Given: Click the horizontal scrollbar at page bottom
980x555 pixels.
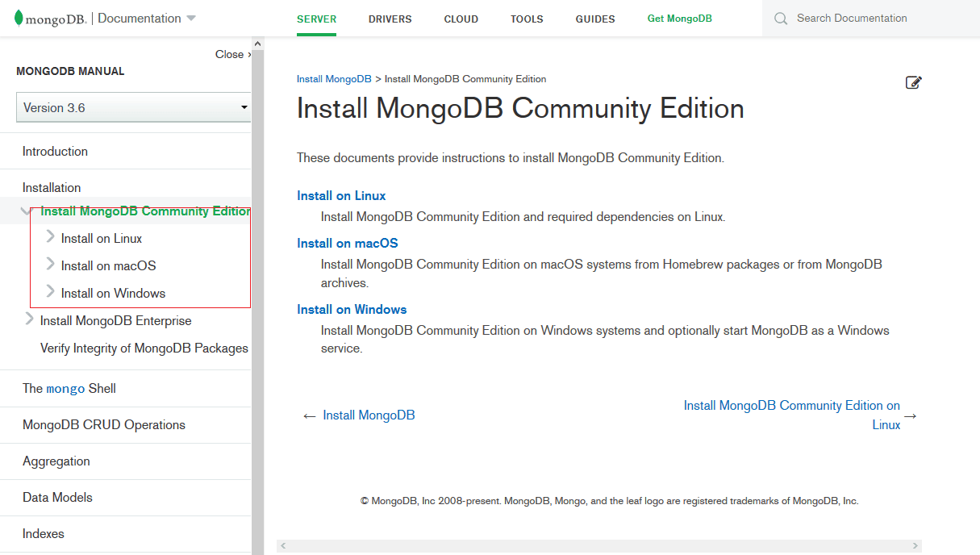Looking at the screenshot, I should (x=598, y=546).
